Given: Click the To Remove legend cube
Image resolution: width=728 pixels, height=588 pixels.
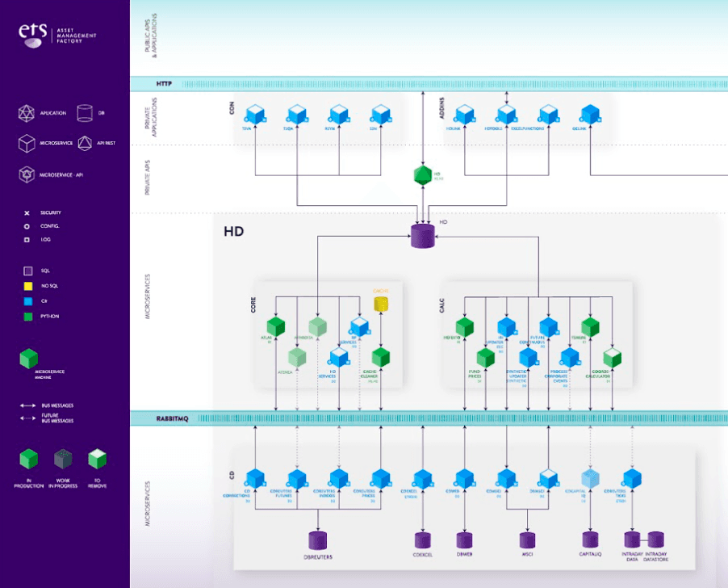Looking at the screenshot, I should [98, 459].
